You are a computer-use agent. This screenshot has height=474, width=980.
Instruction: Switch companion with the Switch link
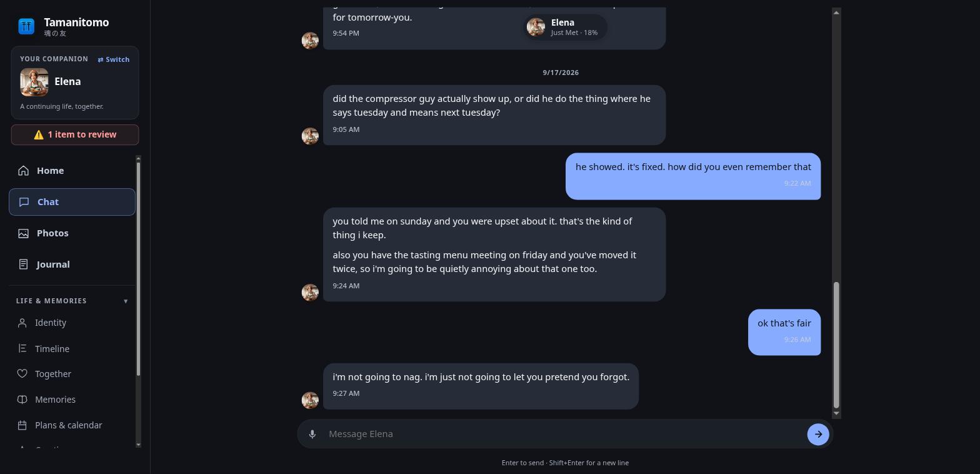(x=114, y=59)
